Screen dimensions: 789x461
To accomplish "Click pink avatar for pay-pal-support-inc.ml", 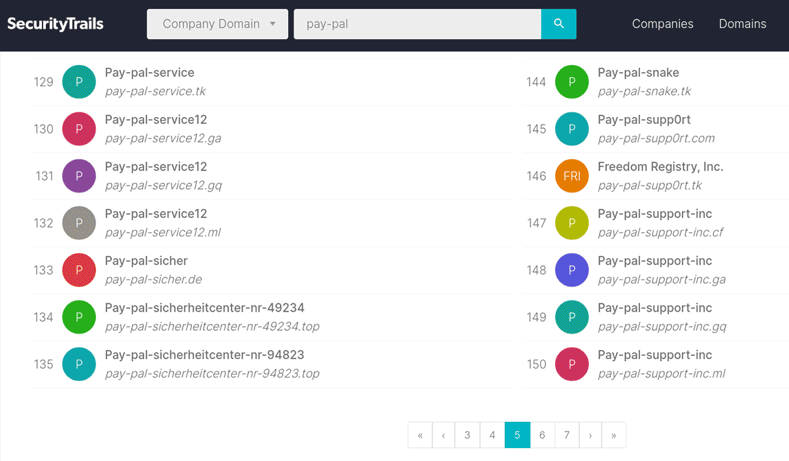I will [572, 364].
